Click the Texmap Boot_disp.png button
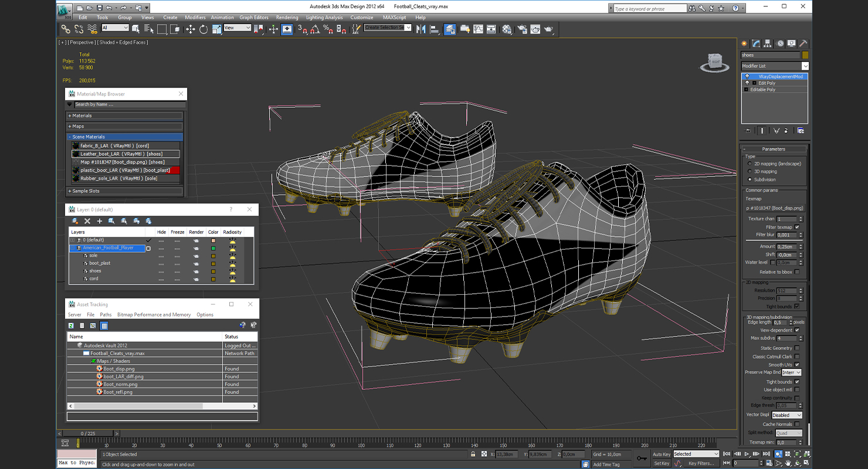Viewport: 868px width, 469px height. pos(774,208)
